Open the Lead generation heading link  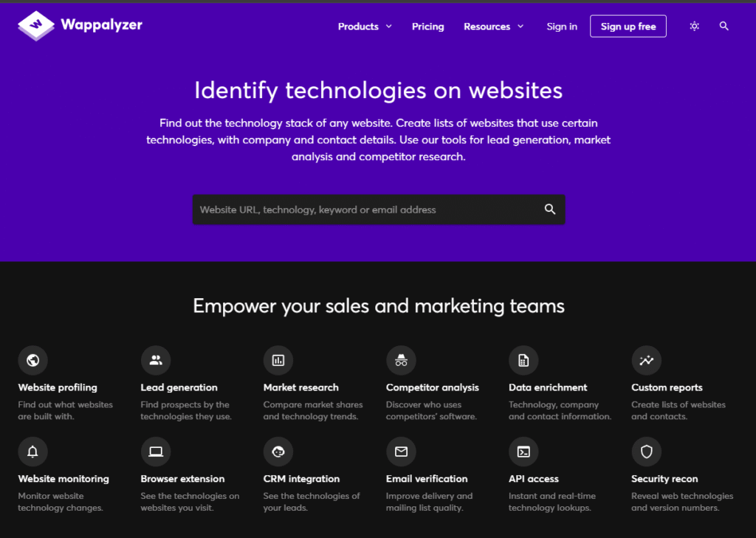tap(179, 387)
